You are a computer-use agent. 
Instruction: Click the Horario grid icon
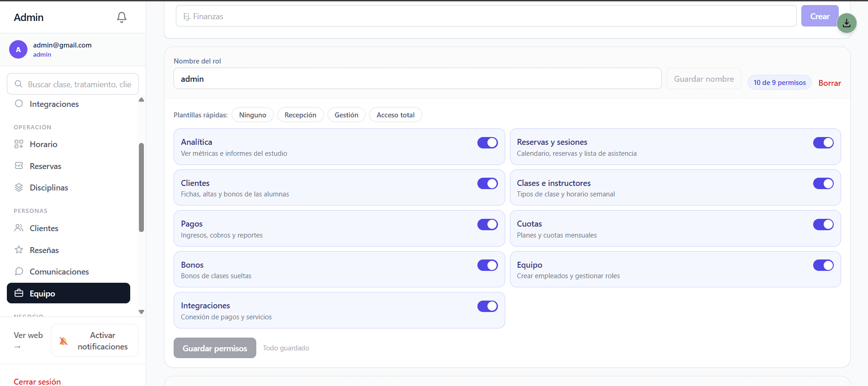19,144
